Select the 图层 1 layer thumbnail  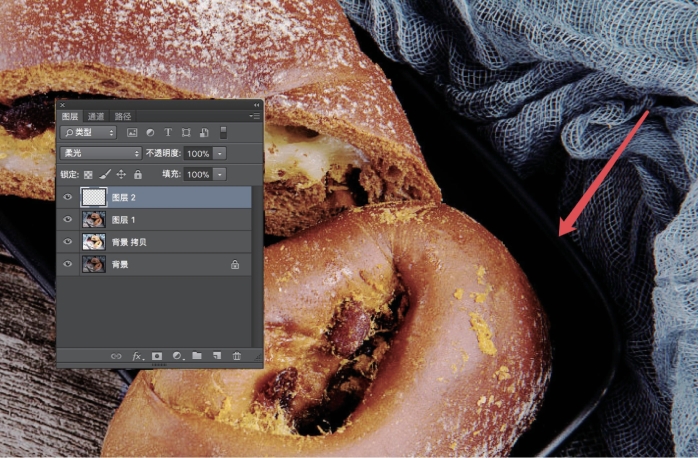click(x=93, y=219)
